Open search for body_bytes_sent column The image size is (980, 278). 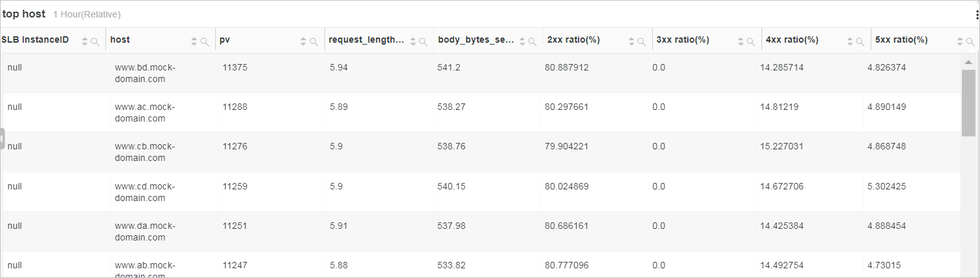point(532,42)
